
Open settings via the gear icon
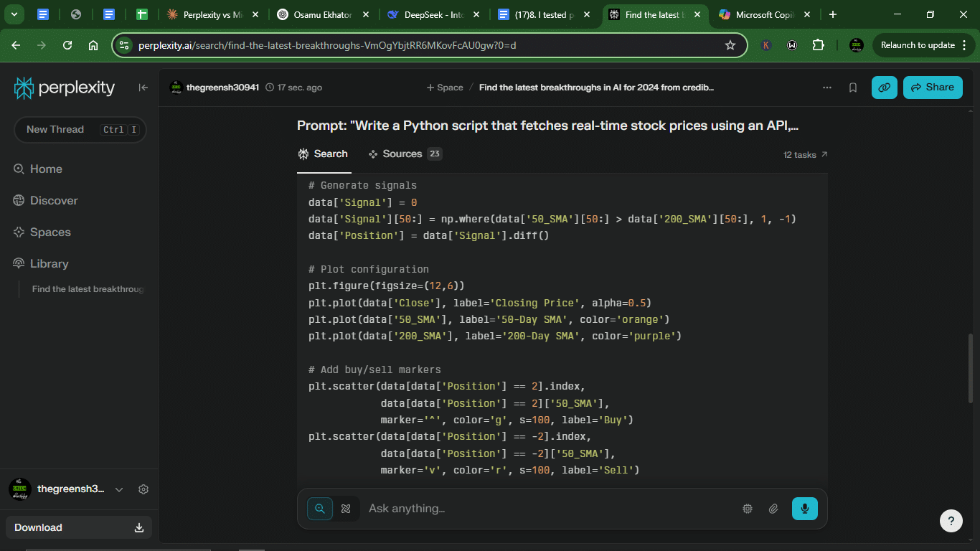click(x=143, y=489)
